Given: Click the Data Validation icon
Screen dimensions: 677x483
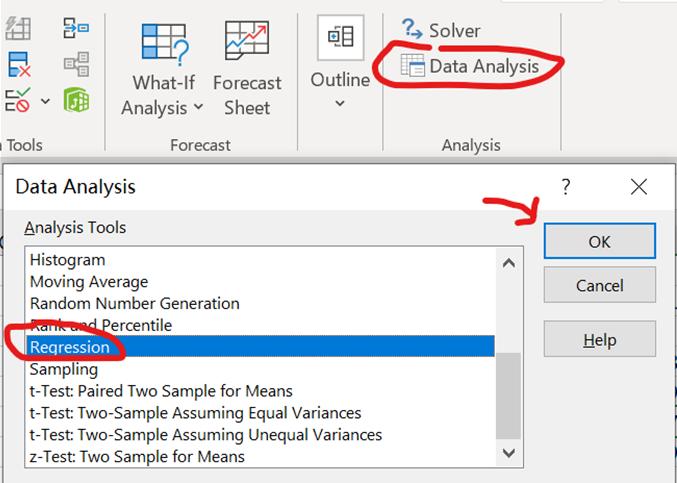Looking at the screenshot, I should click(18, 100).
